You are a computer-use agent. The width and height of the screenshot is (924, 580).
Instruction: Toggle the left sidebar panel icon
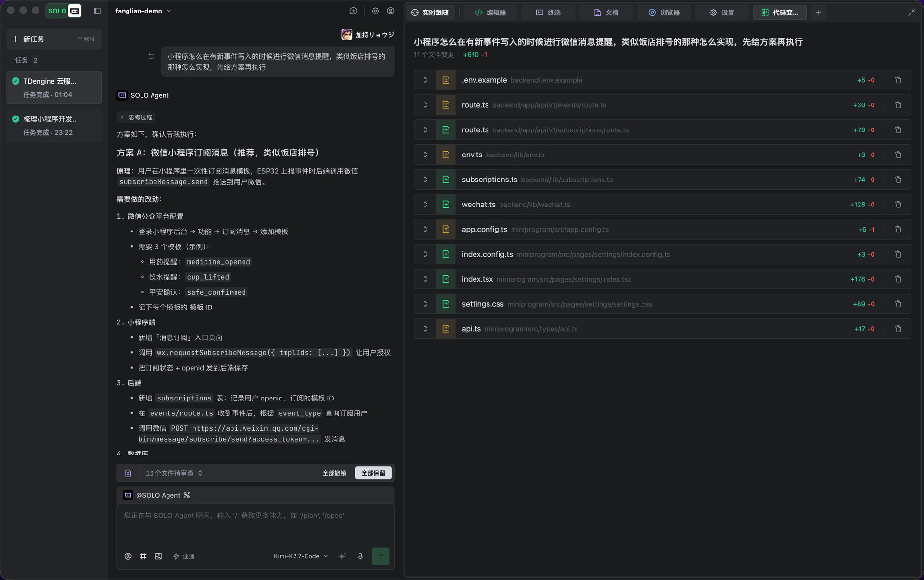(97, 11)
